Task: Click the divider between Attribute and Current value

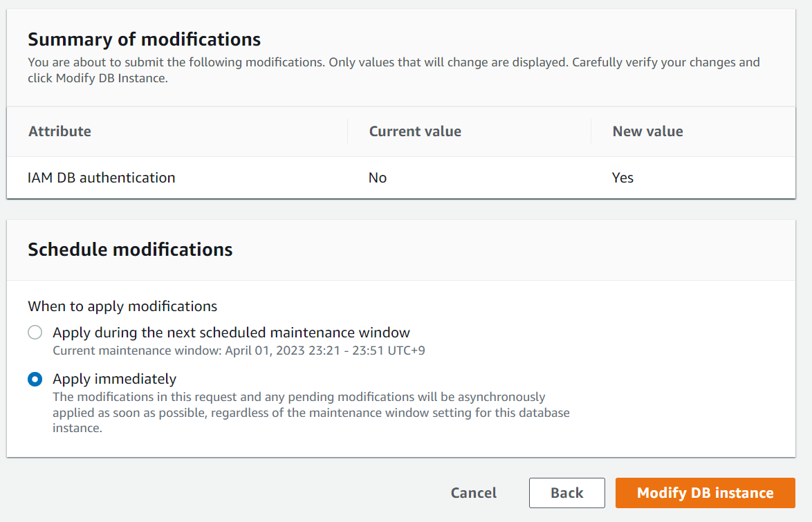Action: pyautogui.click(x=347, y=131)
